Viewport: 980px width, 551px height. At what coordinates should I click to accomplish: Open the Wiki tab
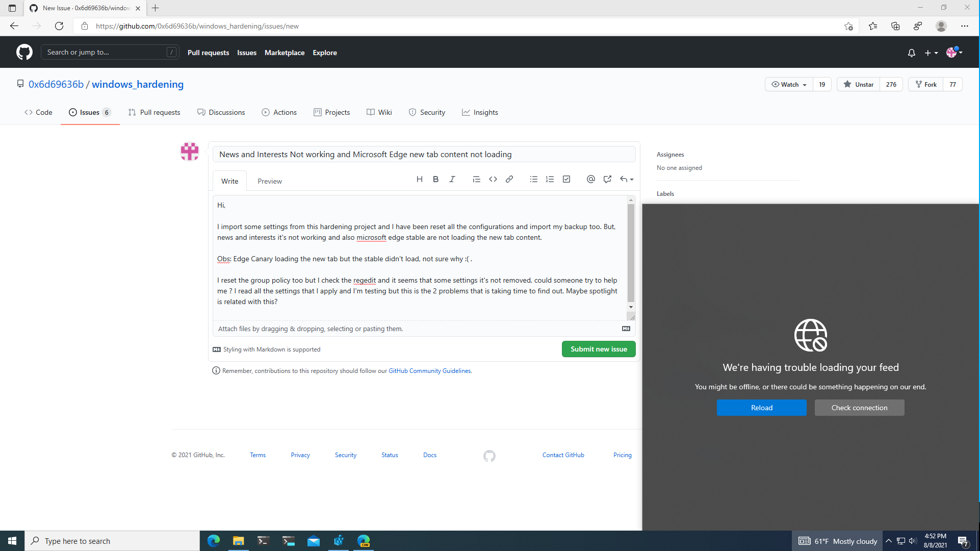point(379,112)
